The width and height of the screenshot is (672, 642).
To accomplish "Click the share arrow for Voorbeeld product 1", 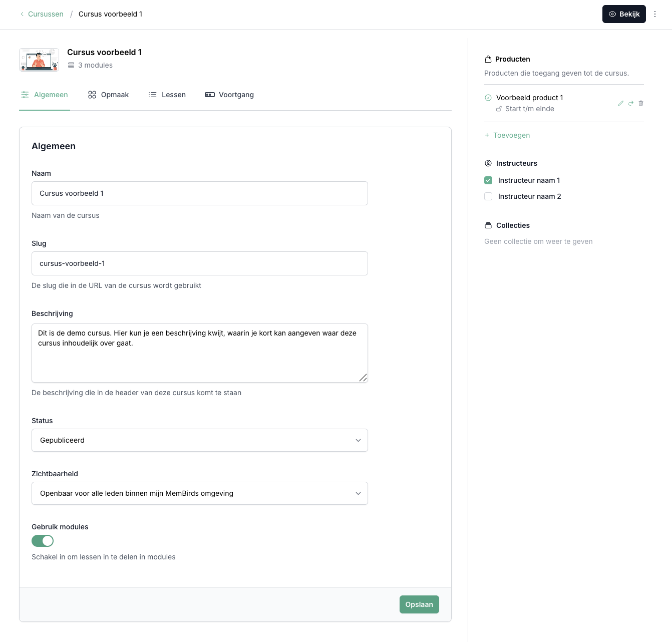I will click(631, 103).
